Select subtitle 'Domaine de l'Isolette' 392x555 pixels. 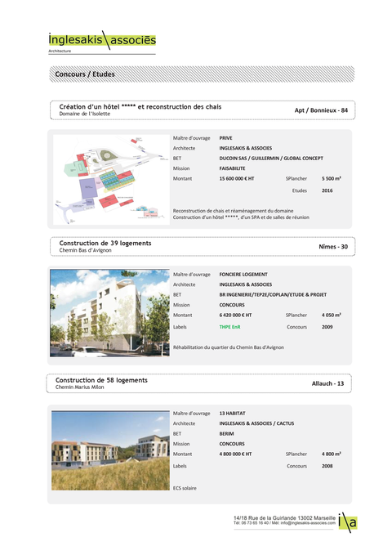85,114
